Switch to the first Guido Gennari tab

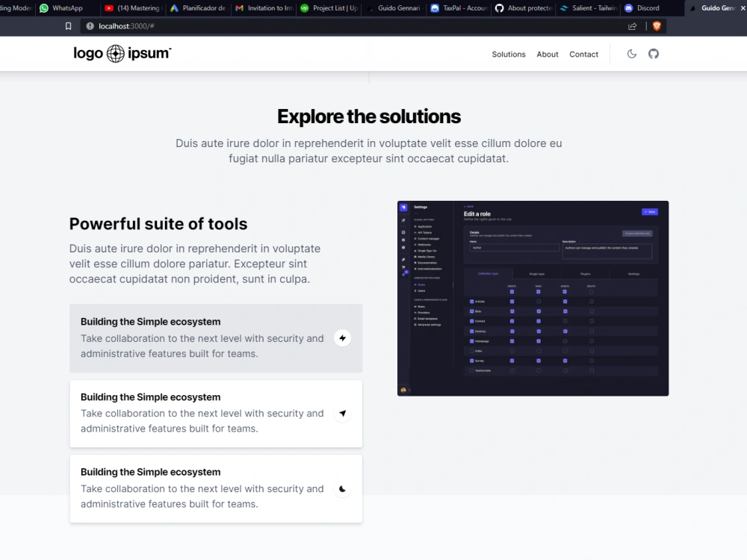394,8
